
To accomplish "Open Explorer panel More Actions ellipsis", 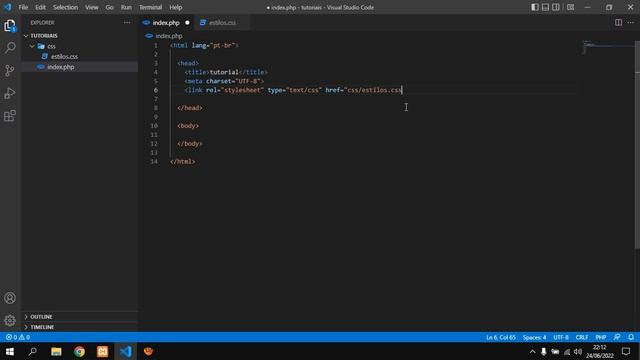I will click(x=127, y=22).
